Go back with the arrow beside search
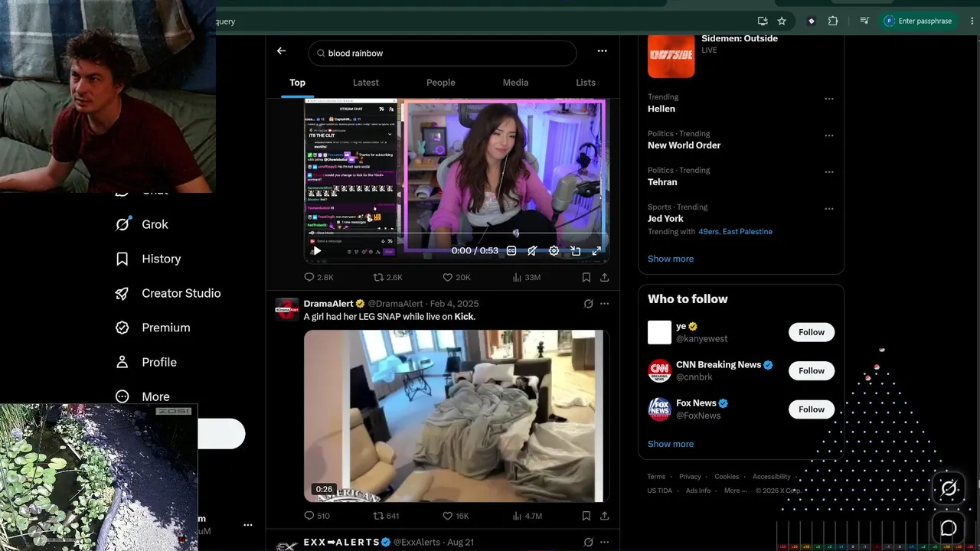The image size is (980, 551). coord(281,51)
